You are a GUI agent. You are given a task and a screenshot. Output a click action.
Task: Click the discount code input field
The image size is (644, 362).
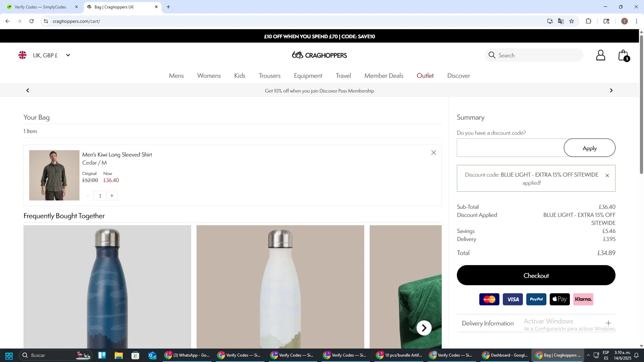coord(510,148)
